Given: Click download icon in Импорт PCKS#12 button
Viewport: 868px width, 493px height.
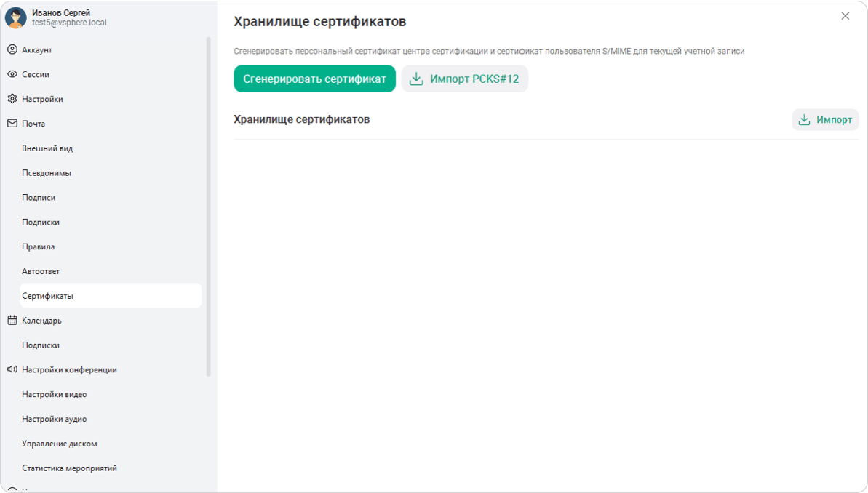Looking at the screenshot, I should [416, 79].
